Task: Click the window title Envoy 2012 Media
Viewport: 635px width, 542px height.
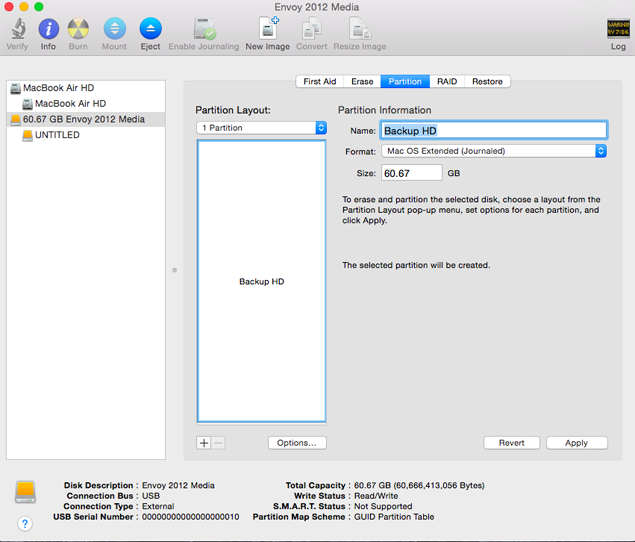Action: pyautogui.click(x=317, y=7)
